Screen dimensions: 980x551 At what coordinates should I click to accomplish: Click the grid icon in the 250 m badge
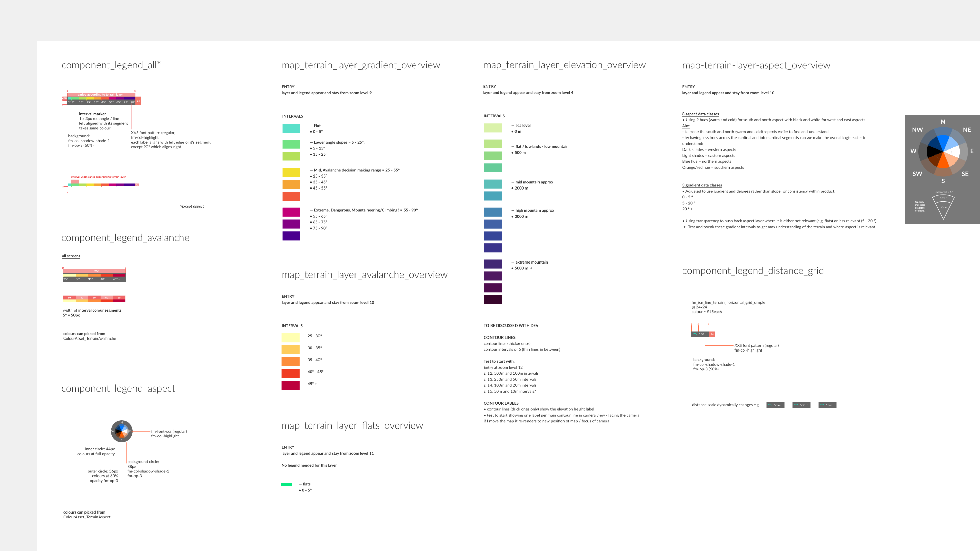695,334
